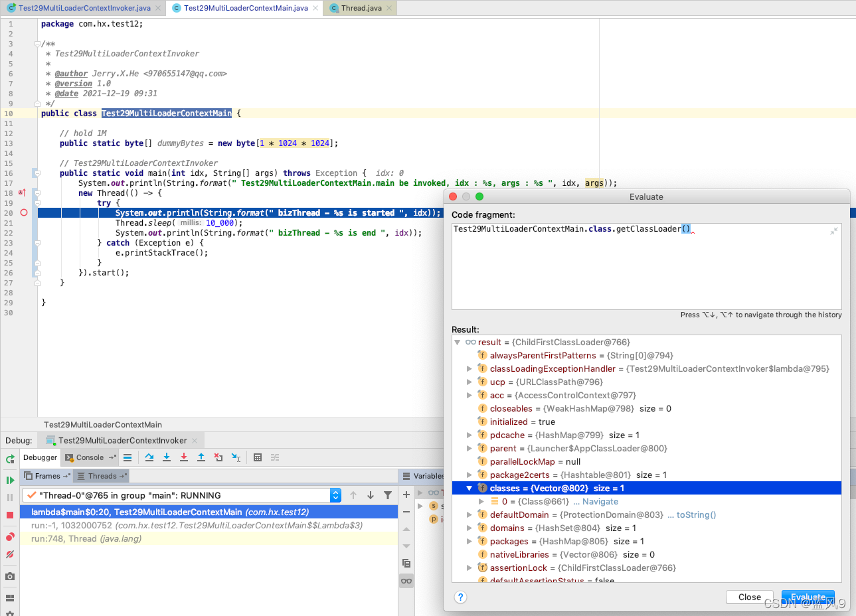Switch to the Console tab
This screenshot has width=856, height=616.
[88, 457]
